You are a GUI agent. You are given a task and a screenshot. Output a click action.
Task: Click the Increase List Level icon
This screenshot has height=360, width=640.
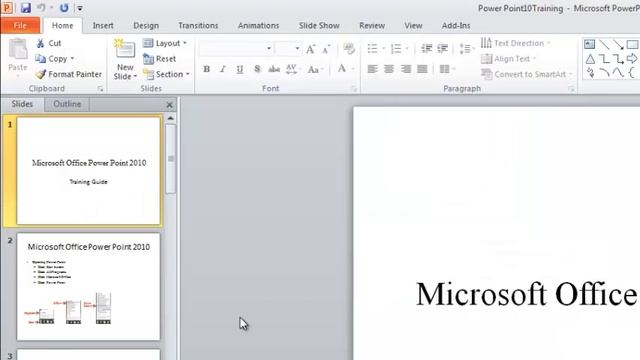tap(443, 49)
